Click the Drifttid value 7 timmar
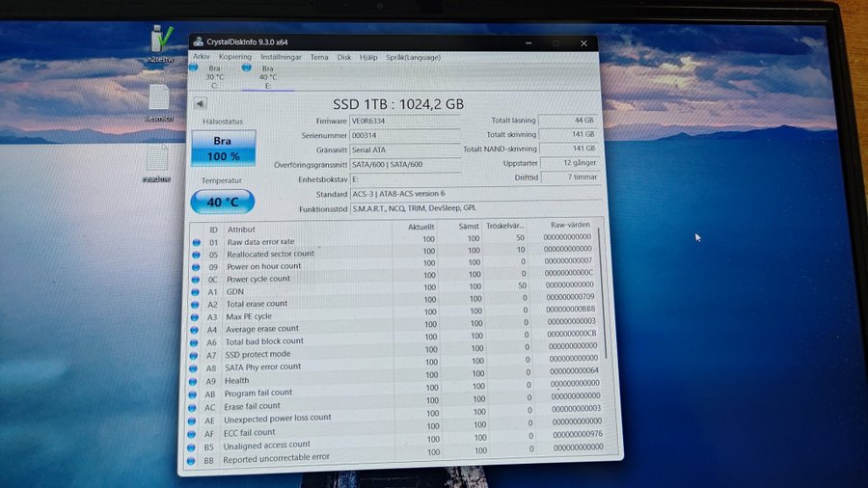 point(570,177)
